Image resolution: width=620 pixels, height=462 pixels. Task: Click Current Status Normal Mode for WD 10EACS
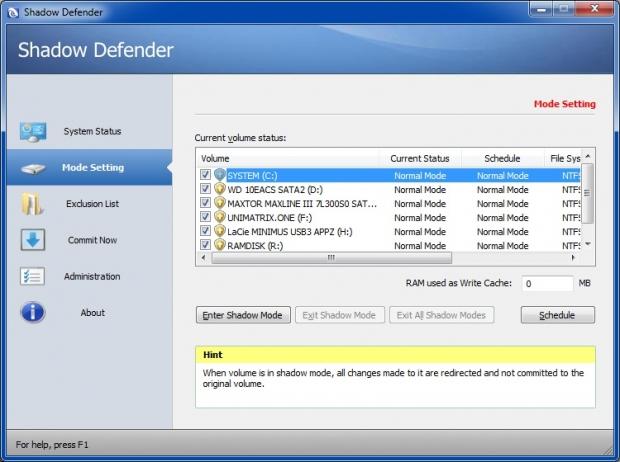click(x=420, y=190)
